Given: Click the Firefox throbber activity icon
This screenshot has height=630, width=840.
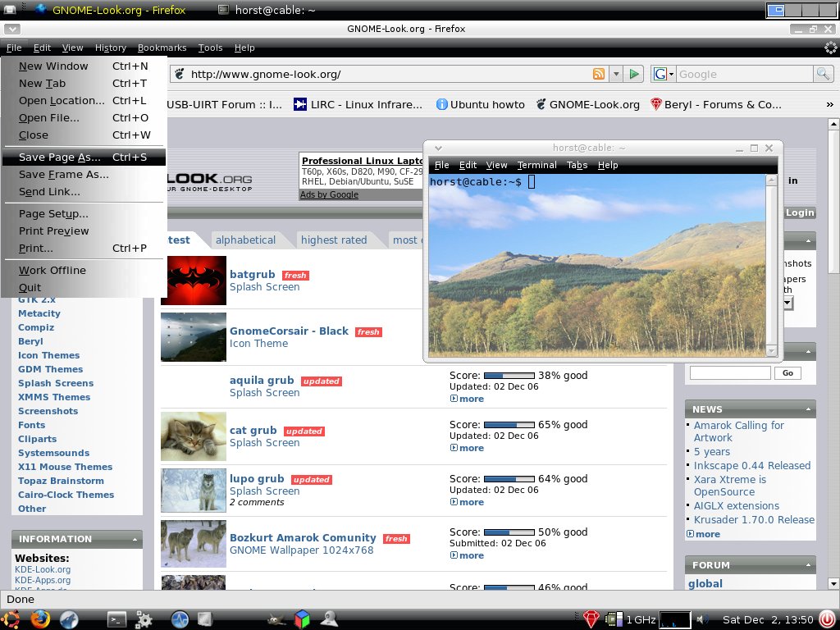Looking at the screenshot, I should click(x=830, y=48).
